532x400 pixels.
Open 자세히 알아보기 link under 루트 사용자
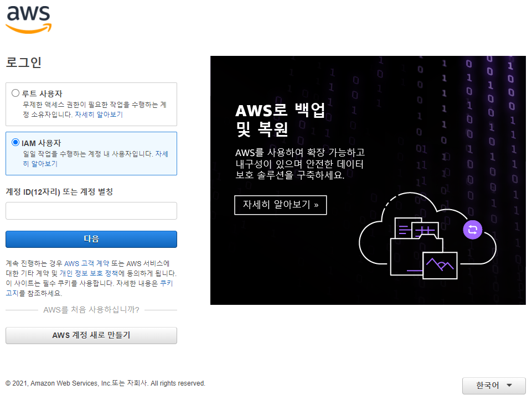(99, 115)
